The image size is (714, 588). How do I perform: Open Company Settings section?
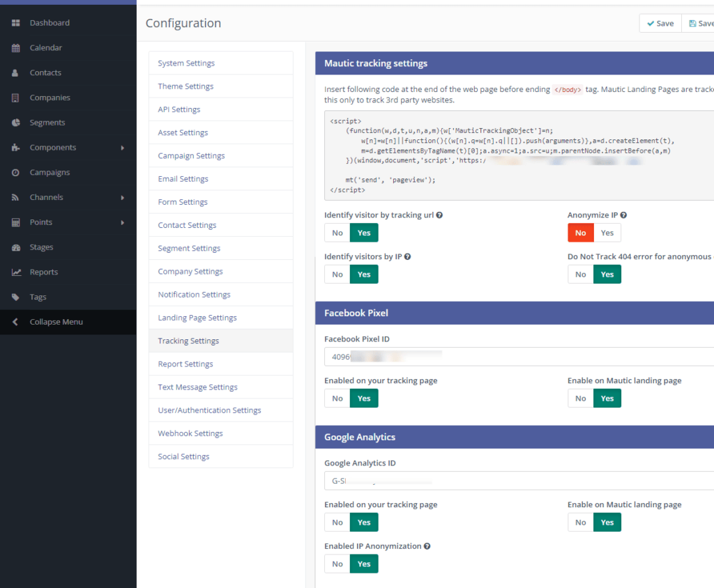tap(221, 271)
